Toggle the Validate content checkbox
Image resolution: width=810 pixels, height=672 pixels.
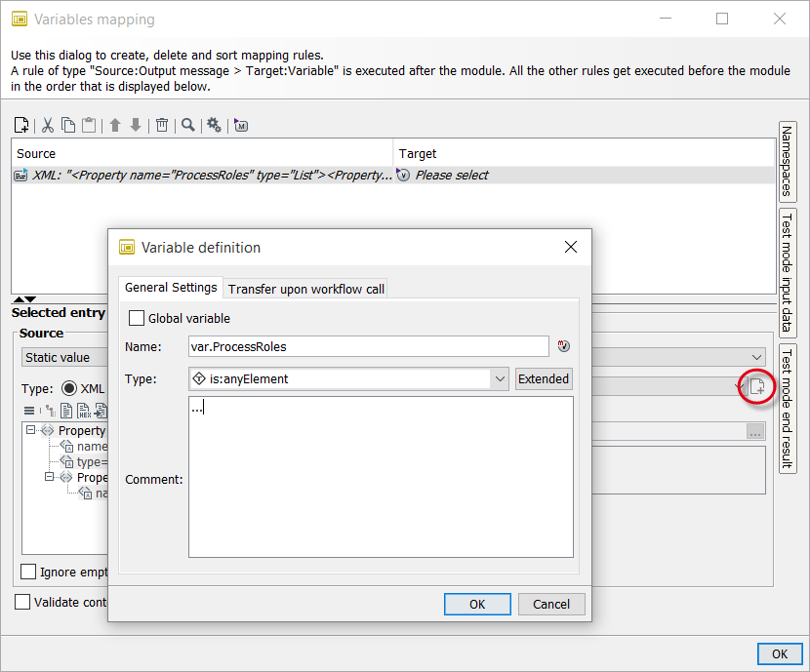22,602
